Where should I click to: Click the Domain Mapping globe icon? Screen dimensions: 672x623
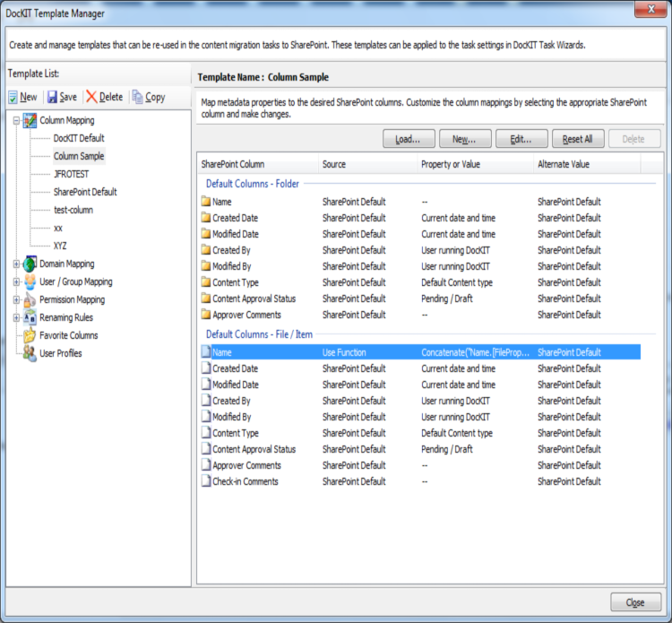30,264
